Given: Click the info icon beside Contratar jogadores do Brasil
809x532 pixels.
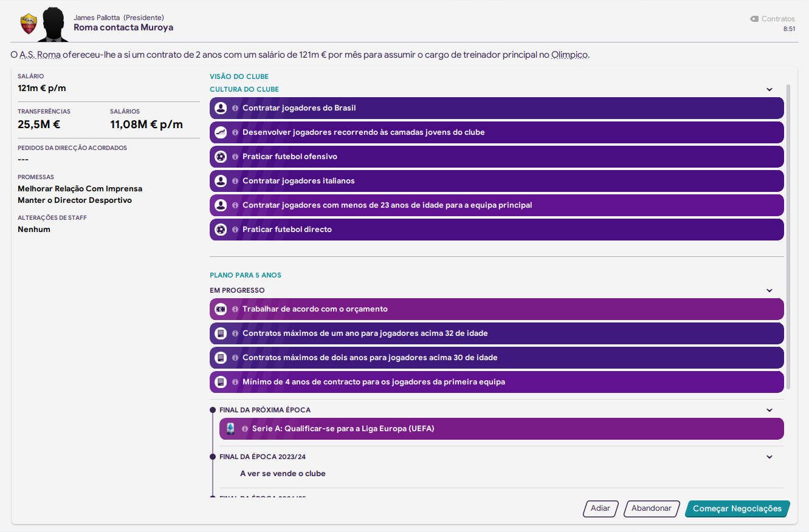Looking at the screenshot, I should pyautogui.click(x=235, y=108).
